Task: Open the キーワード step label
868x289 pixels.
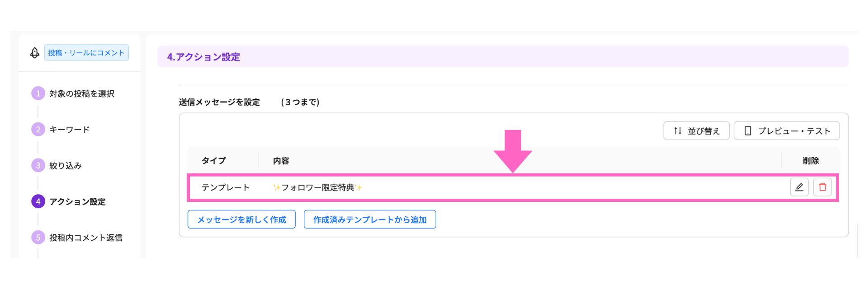Action: pos(70,130)
